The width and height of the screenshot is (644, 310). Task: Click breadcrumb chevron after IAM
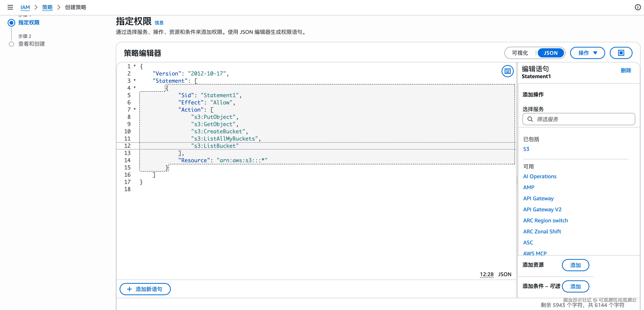pos(36,7)
